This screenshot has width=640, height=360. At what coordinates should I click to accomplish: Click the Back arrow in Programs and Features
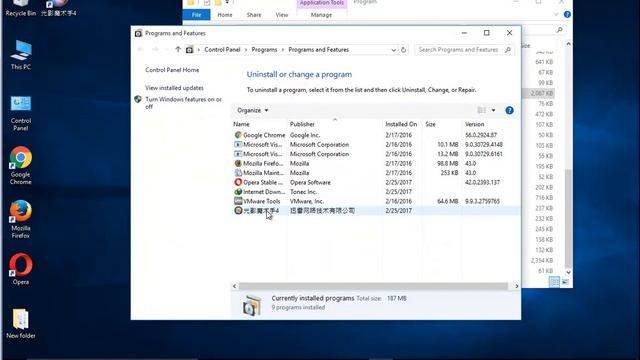click(x=140, y=49)
